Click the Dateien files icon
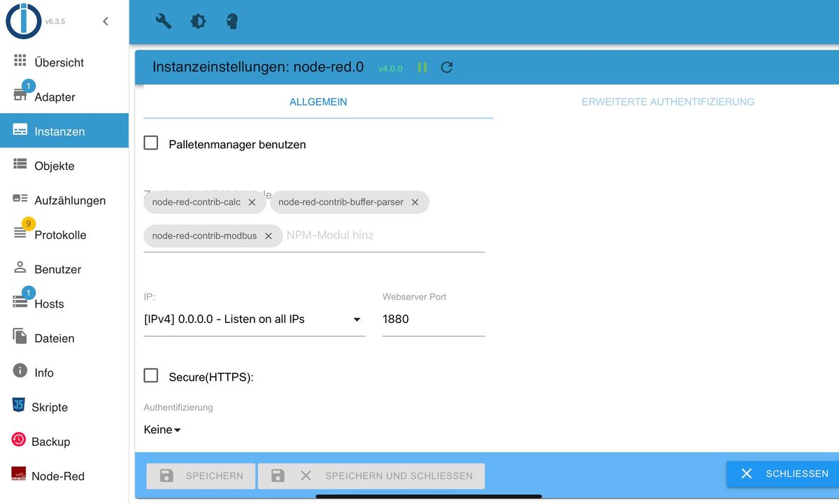Image resolution: width=839 pixels, height=504 pixels. [x=20, y=336]
